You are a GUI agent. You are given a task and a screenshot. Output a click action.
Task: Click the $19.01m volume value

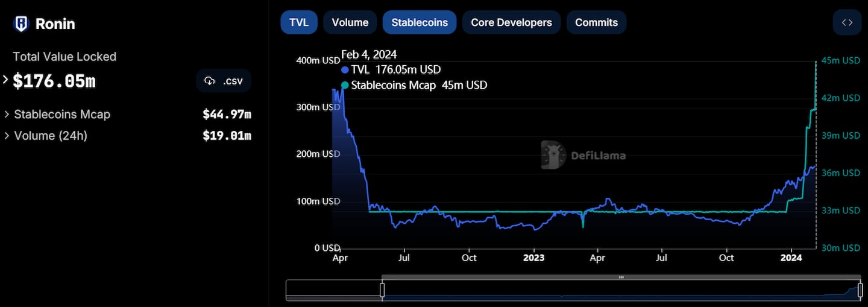(227, 136)
